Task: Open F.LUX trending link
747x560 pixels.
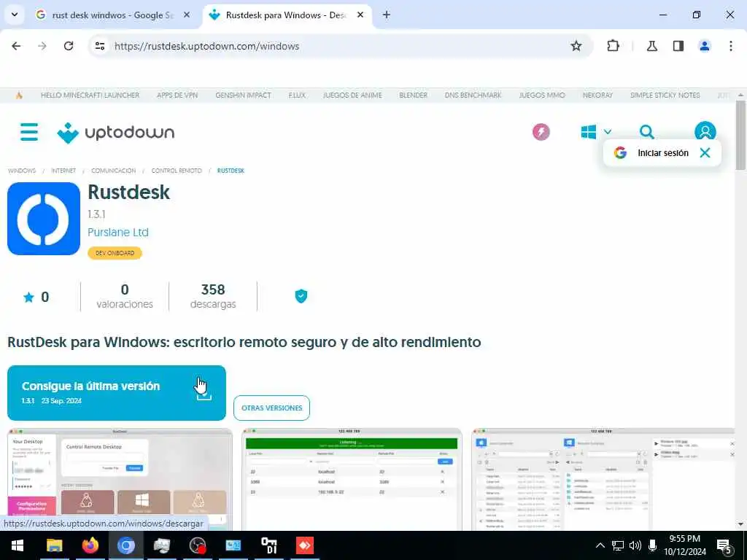Action: 297,96
